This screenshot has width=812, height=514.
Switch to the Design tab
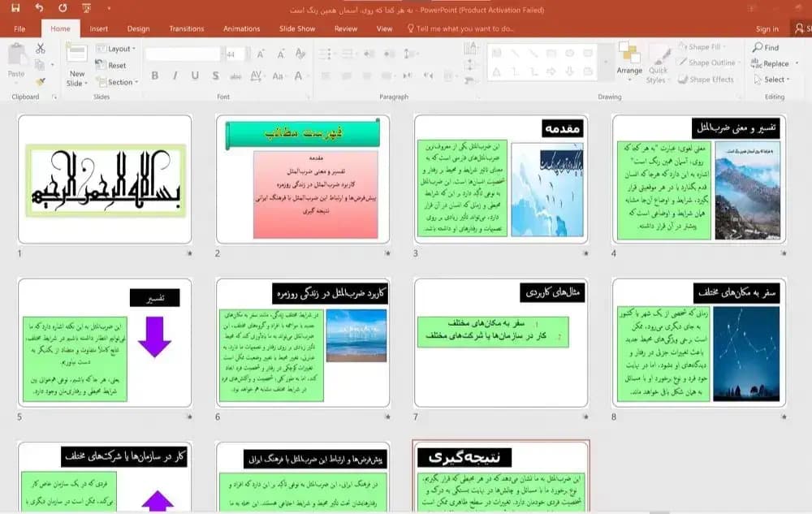[138, 28]
